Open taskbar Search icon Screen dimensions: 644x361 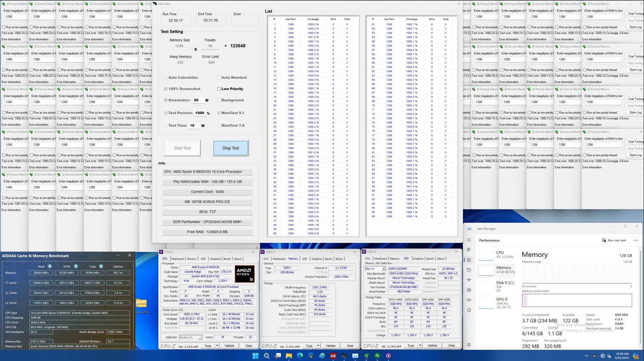(x=266, y=355)
